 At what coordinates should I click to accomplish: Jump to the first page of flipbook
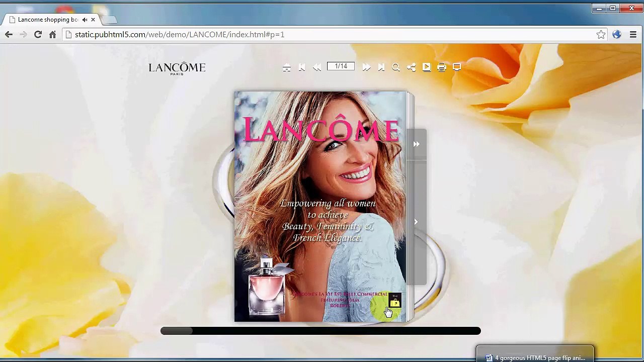point(302,67)
